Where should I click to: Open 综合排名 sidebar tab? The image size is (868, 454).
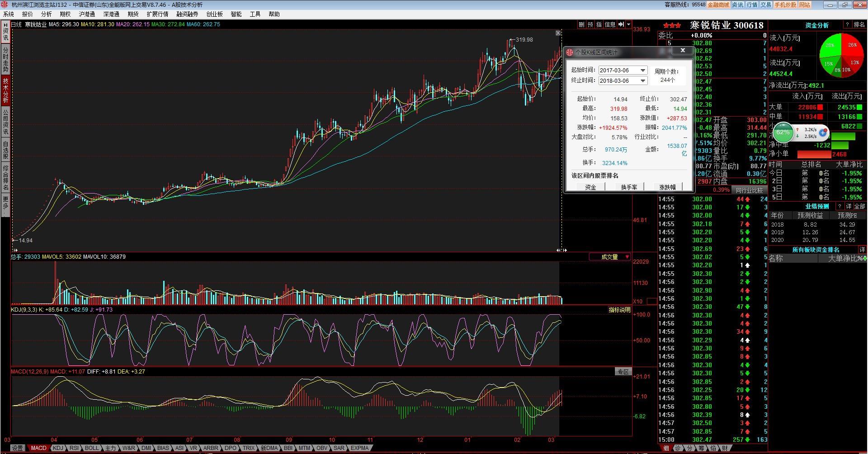pos(5,178)
